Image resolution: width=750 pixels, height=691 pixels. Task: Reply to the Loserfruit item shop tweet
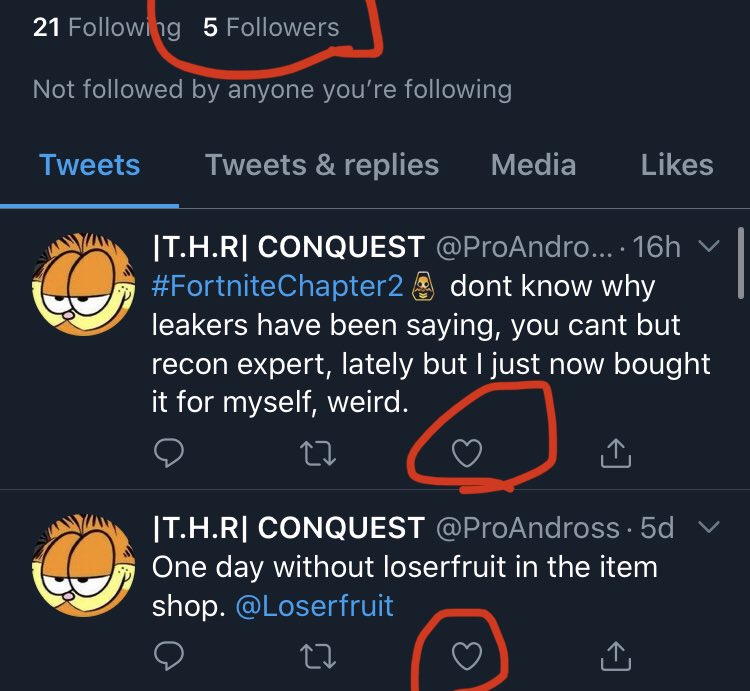168,656
